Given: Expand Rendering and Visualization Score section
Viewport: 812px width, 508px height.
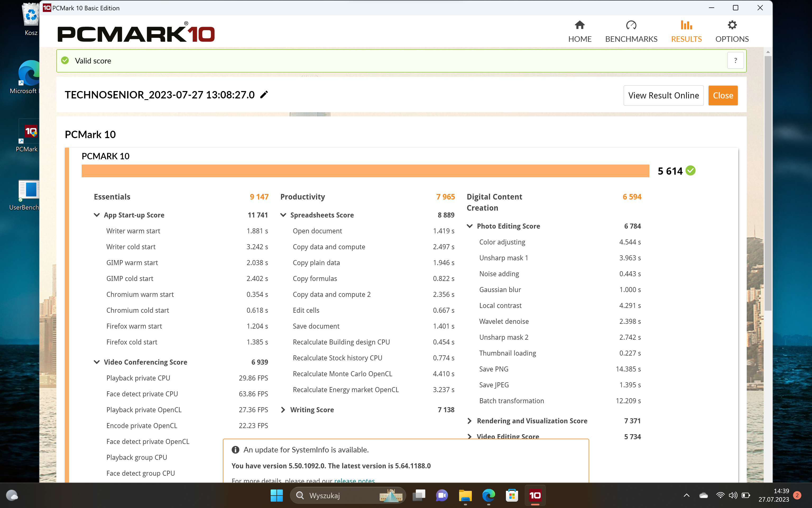Looking at the screenshot, I should (x=470, y=421).
